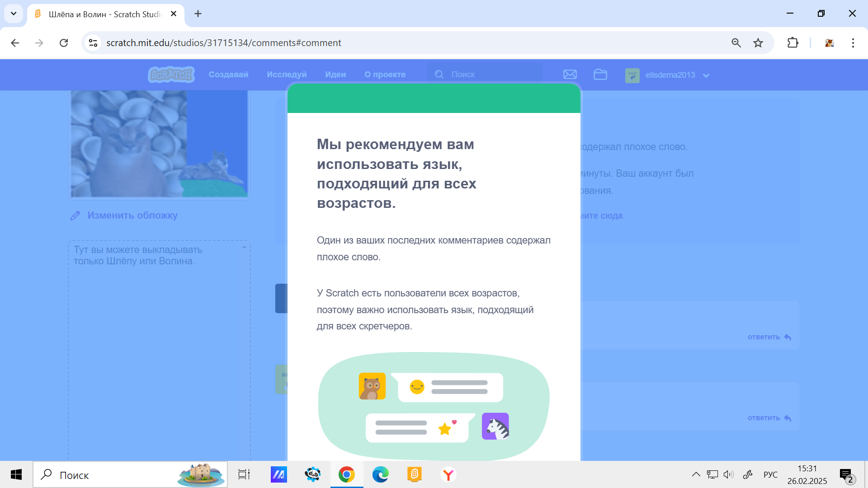Open the Создавай menu item
Image resolution: width=868 pixels, height=488 pixels.
[x=228, y=75]
